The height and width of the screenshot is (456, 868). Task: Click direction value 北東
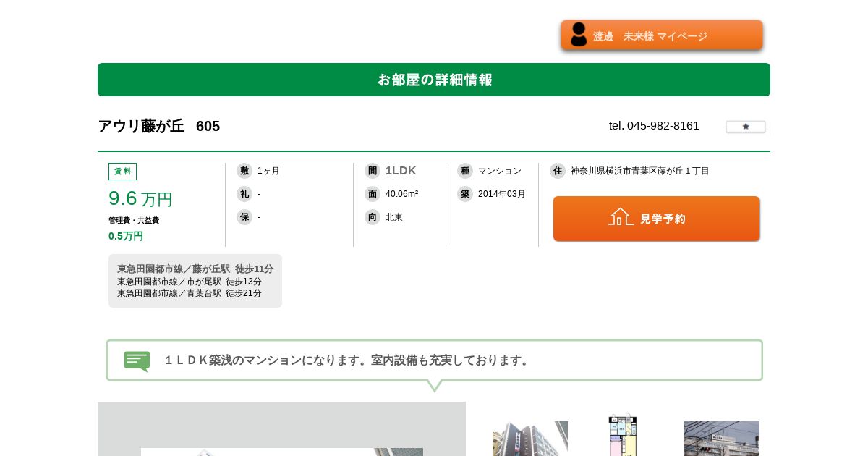[x=394, y=217]
